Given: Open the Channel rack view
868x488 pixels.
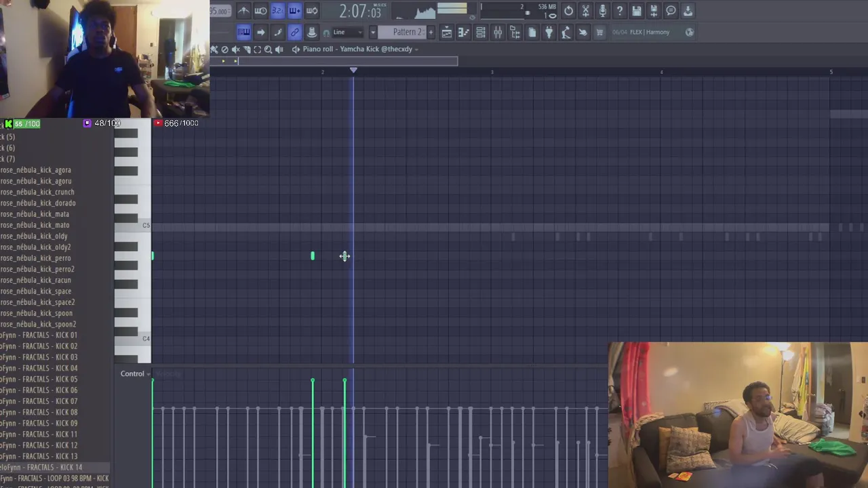Looking at the screenshot, I should pos(481,32).
